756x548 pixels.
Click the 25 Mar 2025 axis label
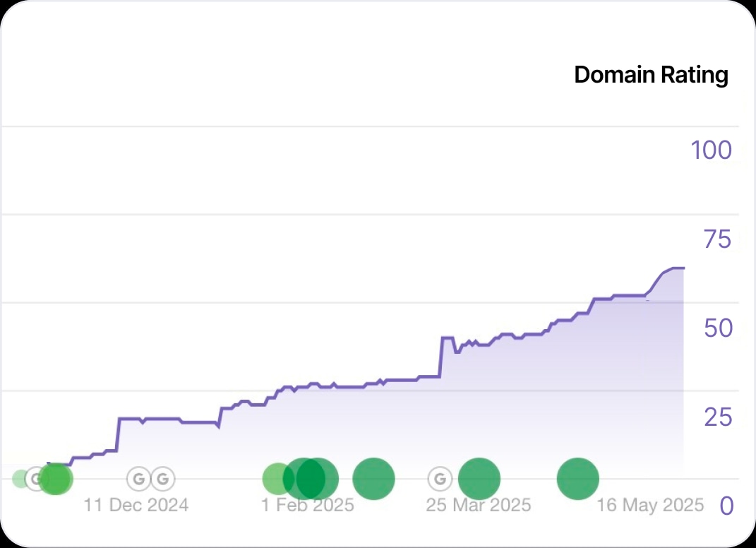(477, 505)
